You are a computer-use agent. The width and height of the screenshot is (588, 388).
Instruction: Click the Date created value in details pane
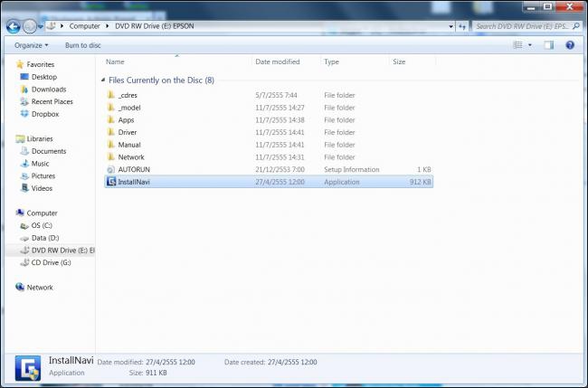point(292,362)
